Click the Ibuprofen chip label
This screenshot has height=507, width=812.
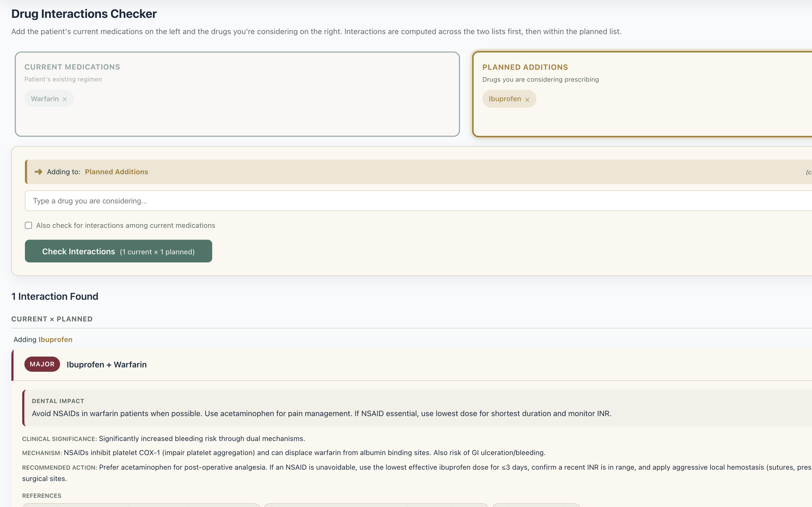click(505, 99)
